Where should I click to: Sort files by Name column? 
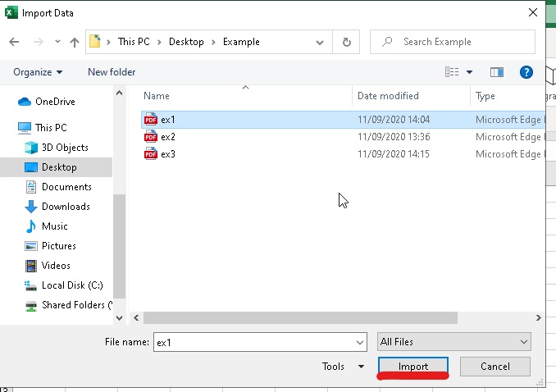(157, 96)
